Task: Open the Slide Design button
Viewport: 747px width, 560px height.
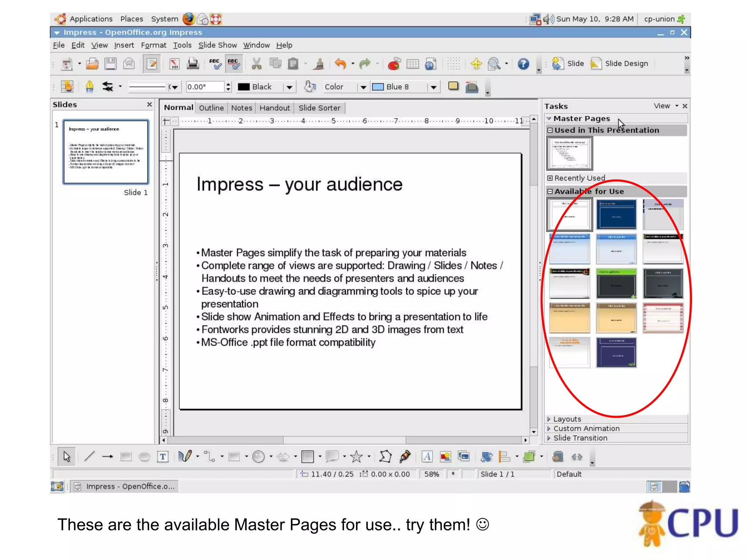Action: click(619, 63)
